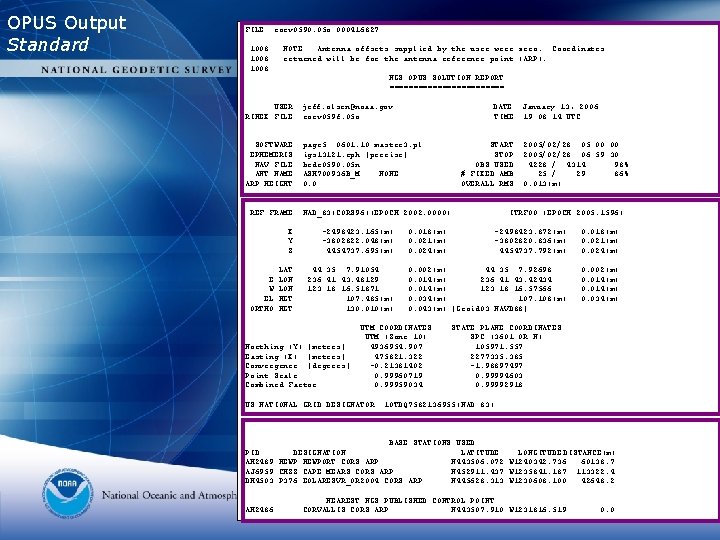Image resolution: width=720 pixels, height=540 pixels.
Task: Click the 'NEWPORT CORS ARP' station row
Action: click(x=429, y=462)
